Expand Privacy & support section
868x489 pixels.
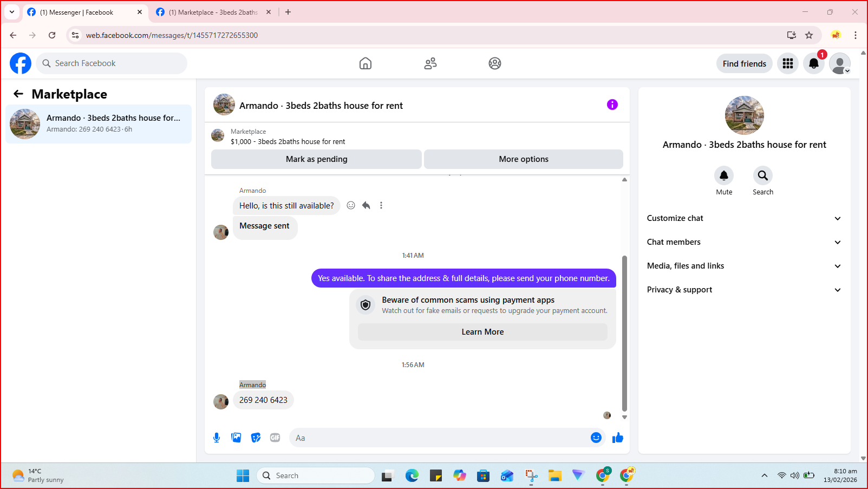pos(744,290)
